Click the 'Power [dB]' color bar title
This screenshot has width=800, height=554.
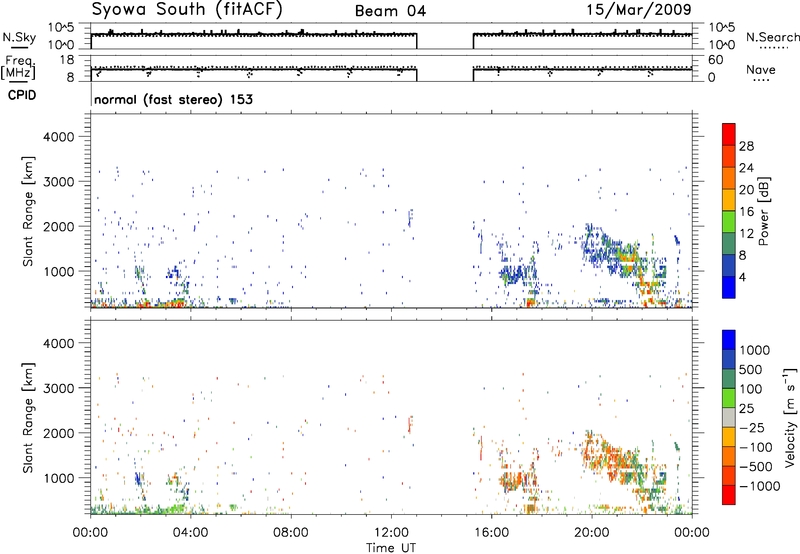(763, 211)
